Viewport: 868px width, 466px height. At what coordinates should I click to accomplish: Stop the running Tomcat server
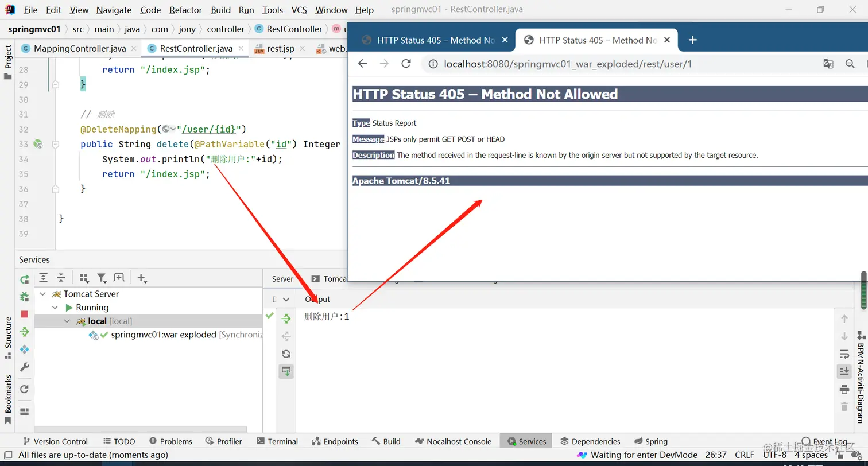(24, 314)
